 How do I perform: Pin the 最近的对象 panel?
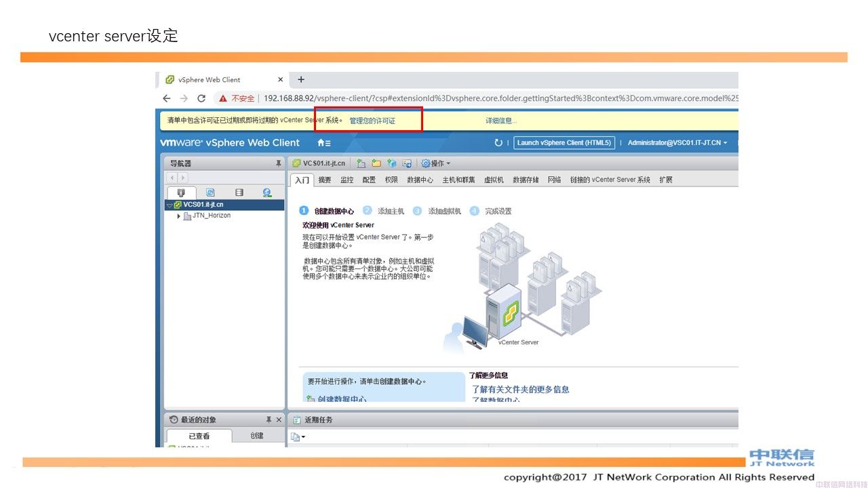(269, 420)
